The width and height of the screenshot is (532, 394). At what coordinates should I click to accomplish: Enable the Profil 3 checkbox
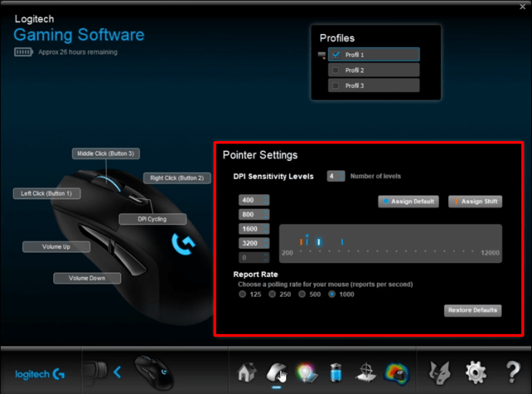[335, 86]
